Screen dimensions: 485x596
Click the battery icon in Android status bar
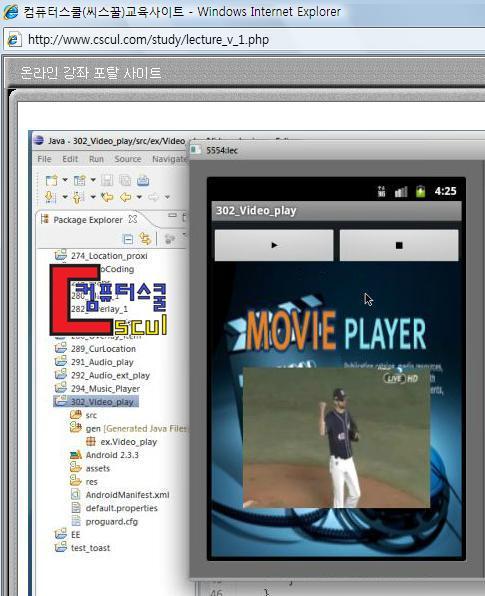[420, 191]
